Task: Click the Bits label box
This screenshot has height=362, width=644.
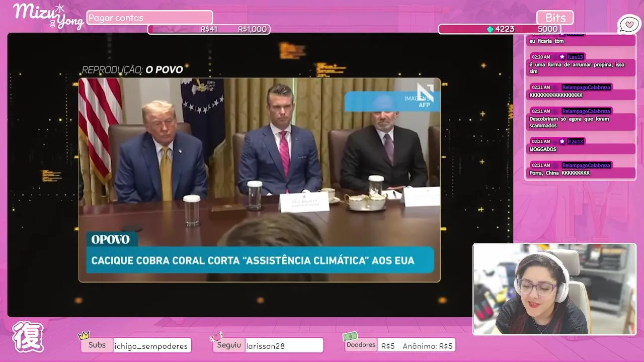Action: click(555, 18)
